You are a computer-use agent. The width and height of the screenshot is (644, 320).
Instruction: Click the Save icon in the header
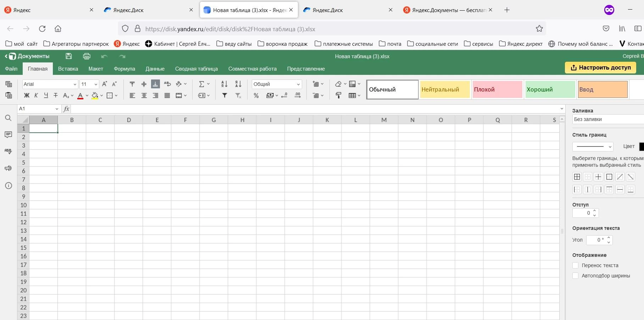point(69,56)
